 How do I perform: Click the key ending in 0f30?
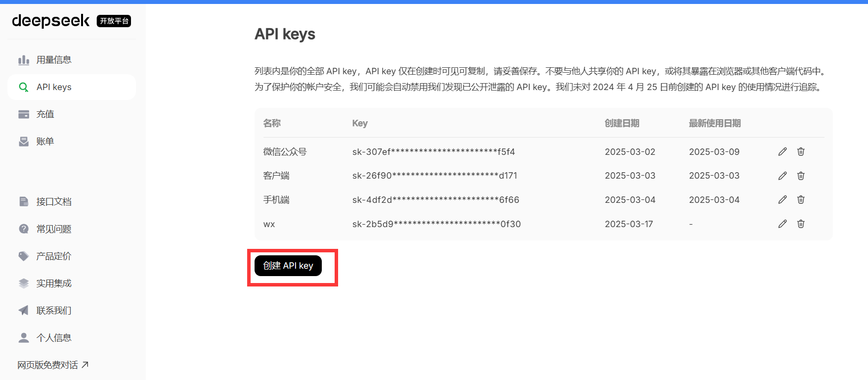coord(436,224)
